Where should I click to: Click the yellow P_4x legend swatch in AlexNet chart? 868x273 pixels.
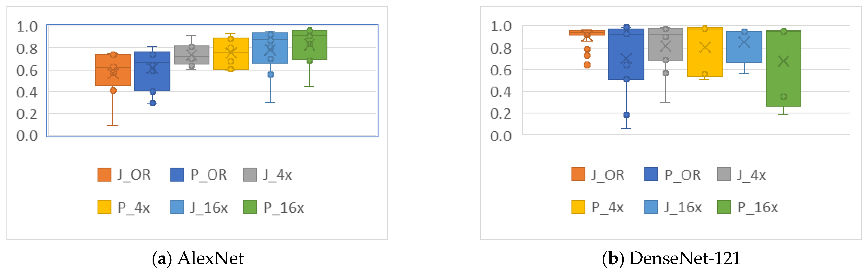click(x=104, y=207)
